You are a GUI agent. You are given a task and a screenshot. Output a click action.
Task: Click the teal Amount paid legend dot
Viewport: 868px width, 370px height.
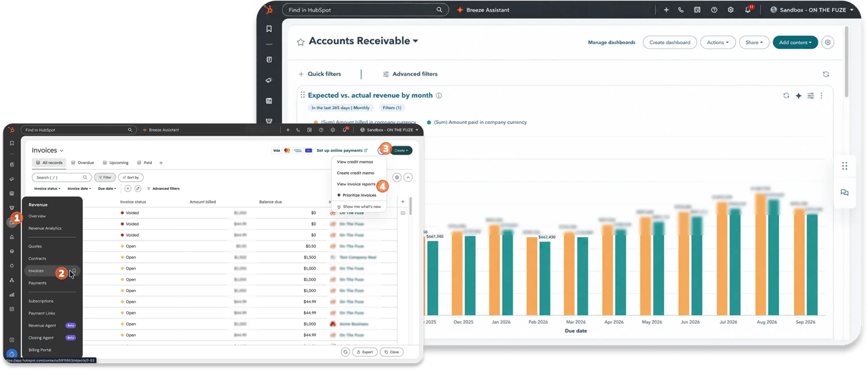click(x=429, y=123)
